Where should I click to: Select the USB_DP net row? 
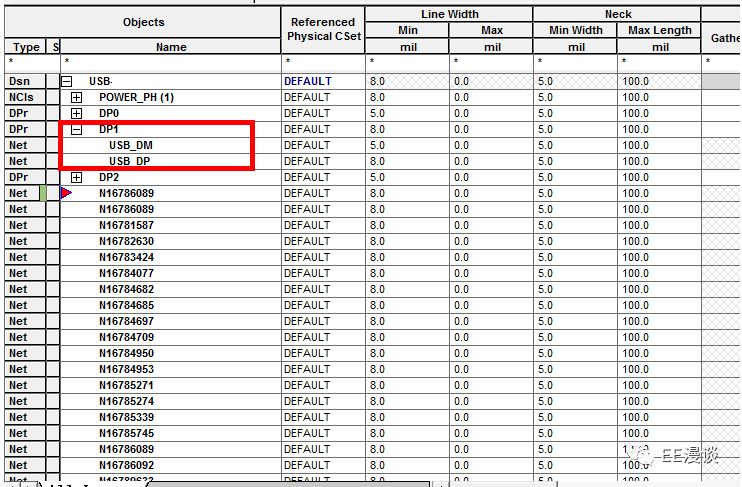[x=130, y=161]
